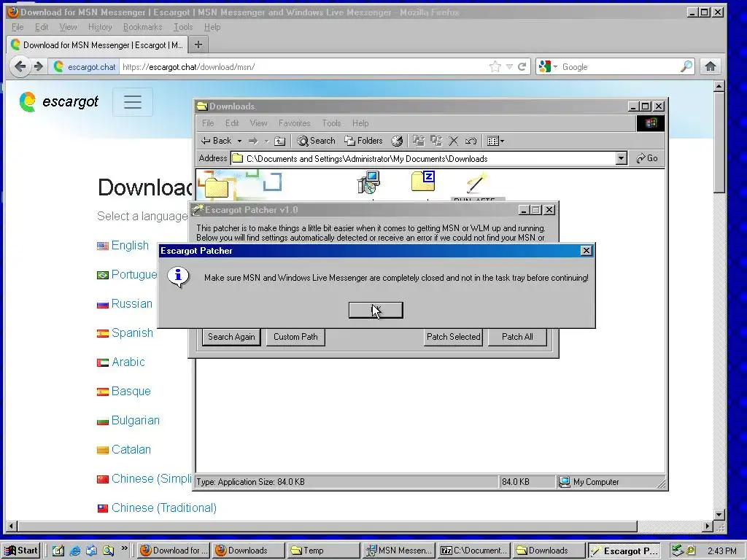Go forward in Firefox navigation
Image resolution: width=747 pixels, height=560 pixels.
pos(39,66)
